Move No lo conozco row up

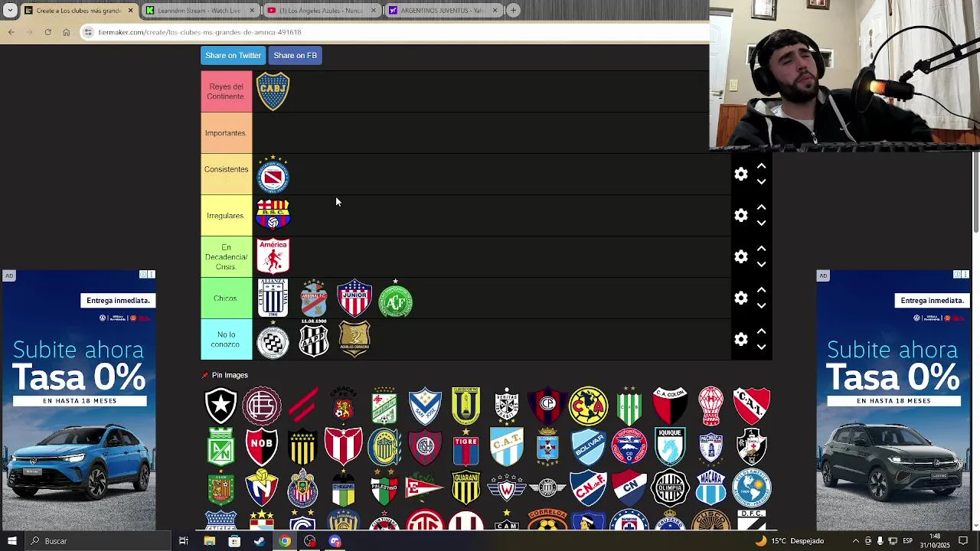tap(761, 331)
